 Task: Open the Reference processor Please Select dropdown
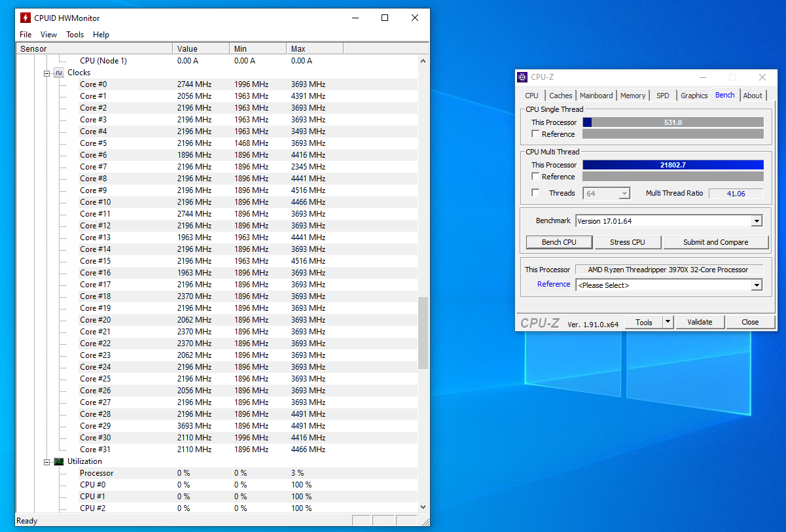[x=757, y=285]
